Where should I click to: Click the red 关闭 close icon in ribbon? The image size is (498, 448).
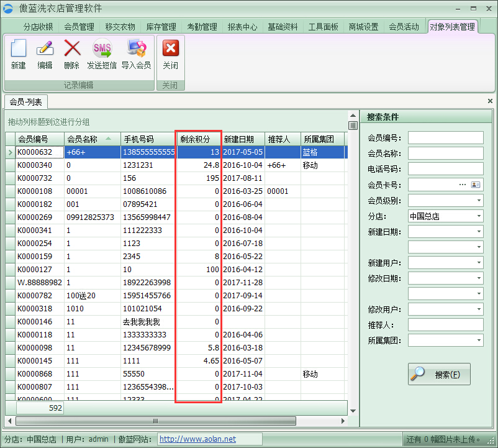[x=171, y=48]
